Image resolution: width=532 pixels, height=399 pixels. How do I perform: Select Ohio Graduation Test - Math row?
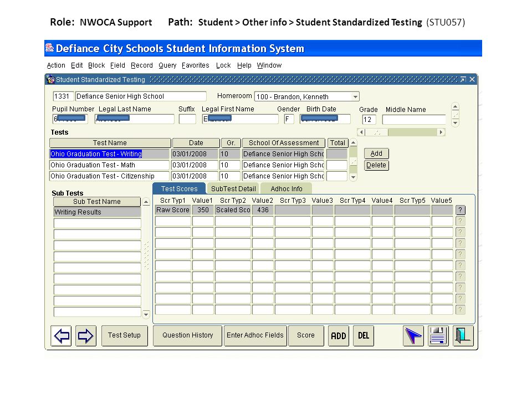109,165
